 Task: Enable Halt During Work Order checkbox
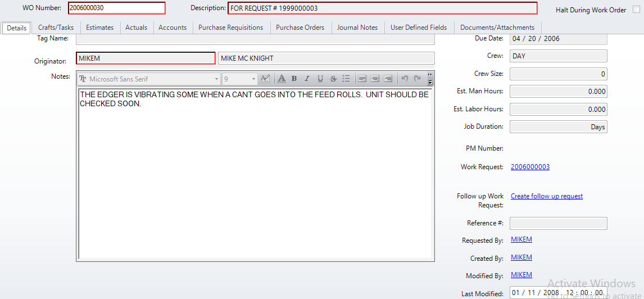click(636, 10)
